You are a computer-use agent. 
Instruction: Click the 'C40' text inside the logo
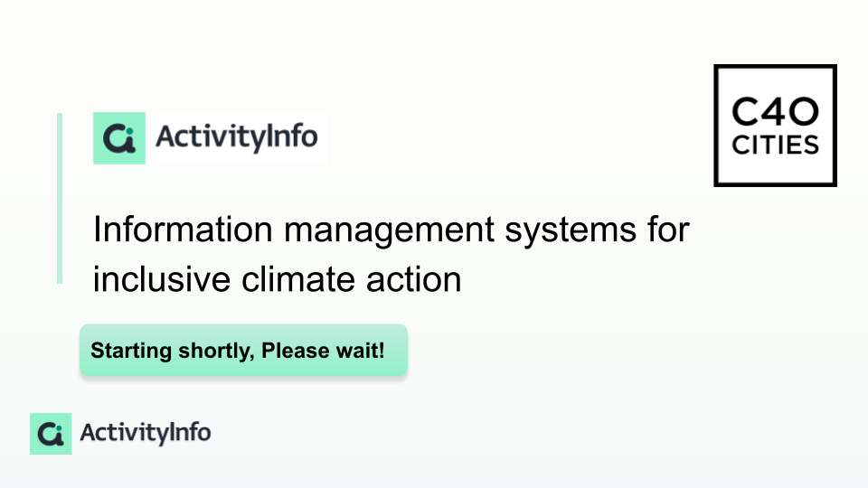pyautogui.click(x=775, y=112)
